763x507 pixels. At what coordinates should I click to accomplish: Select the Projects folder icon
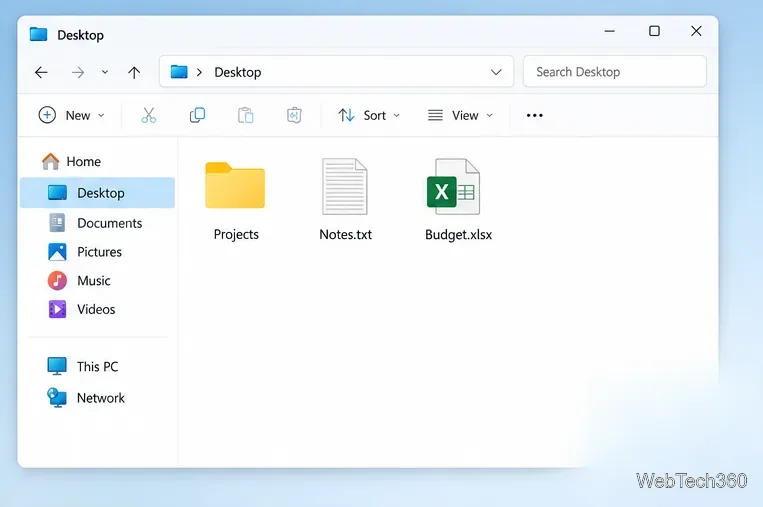pos(235,185)
